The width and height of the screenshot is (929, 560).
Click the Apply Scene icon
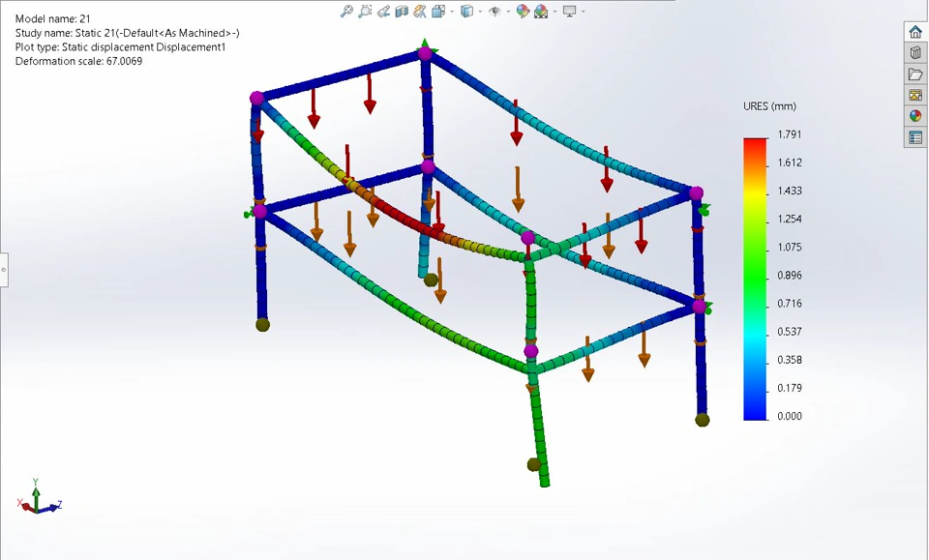[541, 12]
